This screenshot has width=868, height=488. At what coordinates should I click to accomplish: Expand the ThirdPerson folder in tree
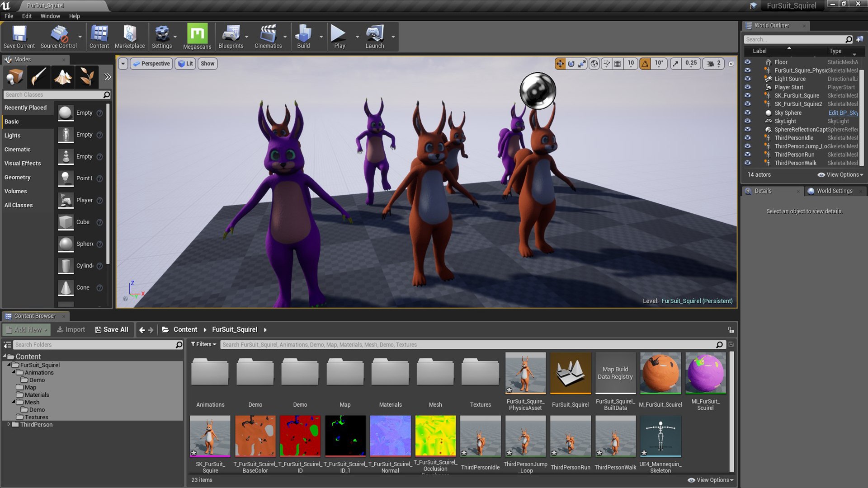tap(9, 424)
